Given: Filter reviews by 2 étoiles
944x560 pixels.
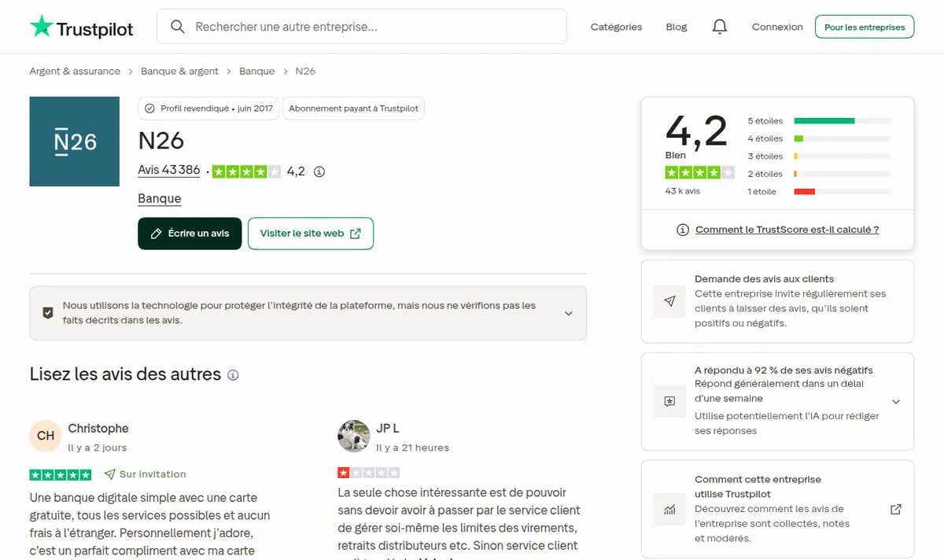Looking at the screenshot, I should (x=819, y=174).
